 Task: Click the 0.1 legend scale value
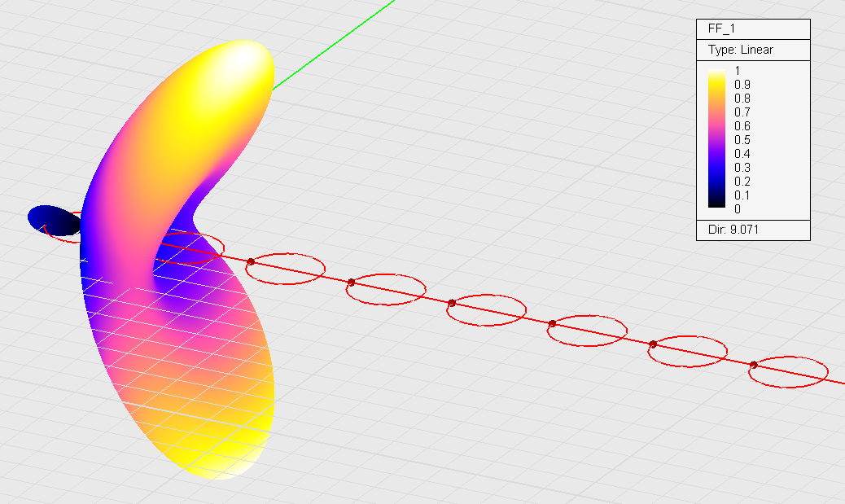pyautogui.click(x=742, y=195)
